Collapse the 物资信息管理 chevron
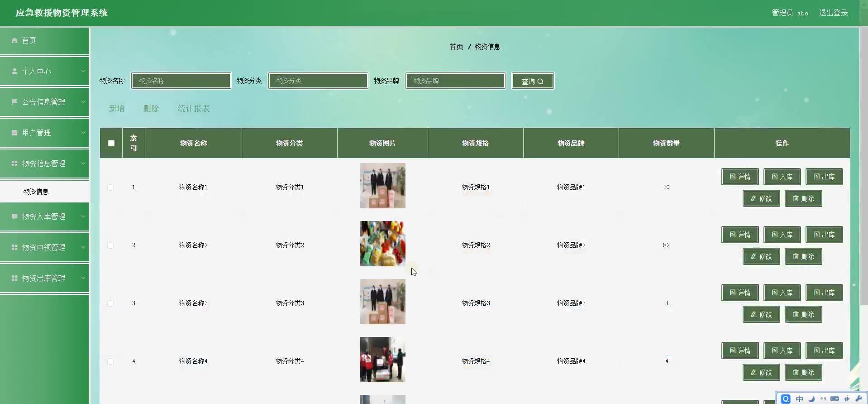This screenshot has width=868, height=404. point(83,164)
